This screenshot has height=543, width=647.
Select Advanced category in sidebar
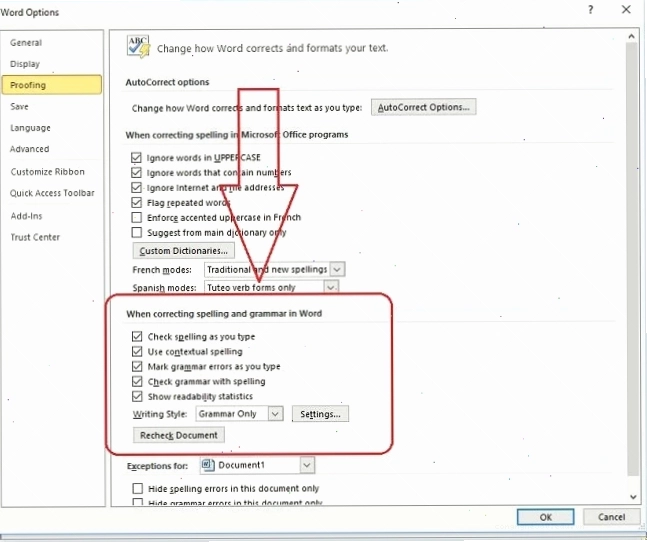[29, 149]
